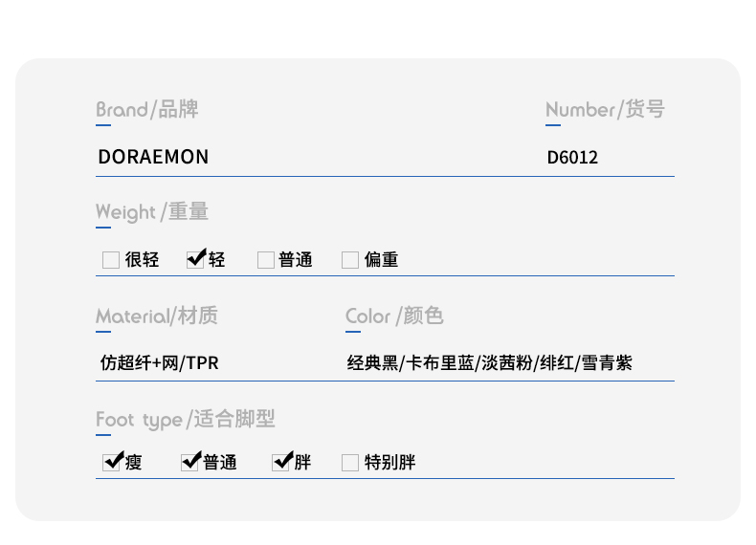The height and width of the screenshot is (545, 756).
Task: Uncheck the 胖 foot type checkbox
Action: tap(280, 463)
